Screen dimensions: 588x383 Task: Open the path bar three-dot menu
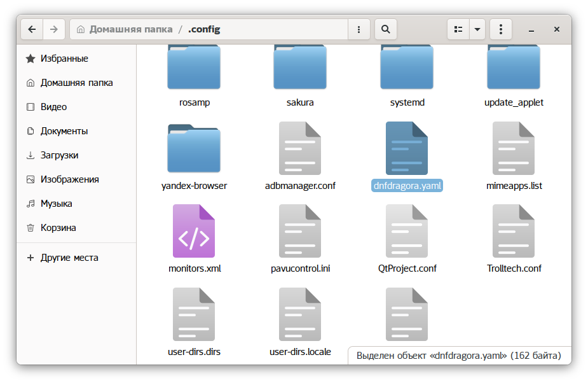359,29
